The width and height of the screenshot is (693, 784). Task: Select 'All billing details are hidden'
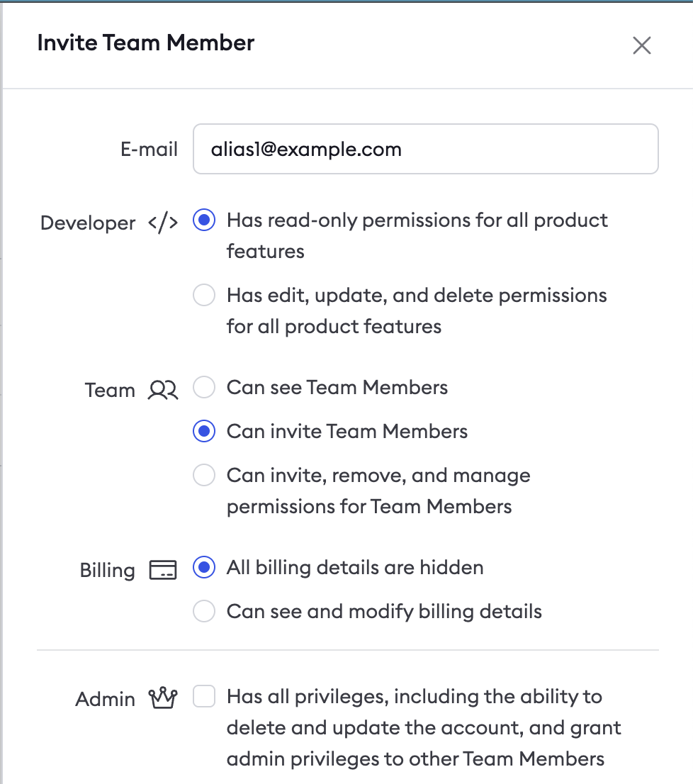[204, 568]
